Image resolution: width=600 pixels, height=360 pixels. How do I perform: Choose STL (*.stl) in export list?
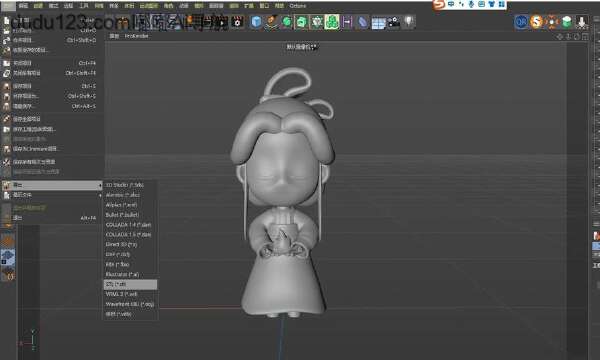130,284
